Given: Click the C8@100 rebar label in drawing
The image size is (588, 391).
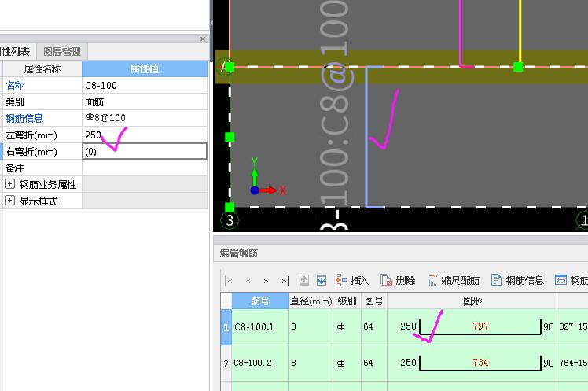Looking at the screenshot, I should 335,103.
